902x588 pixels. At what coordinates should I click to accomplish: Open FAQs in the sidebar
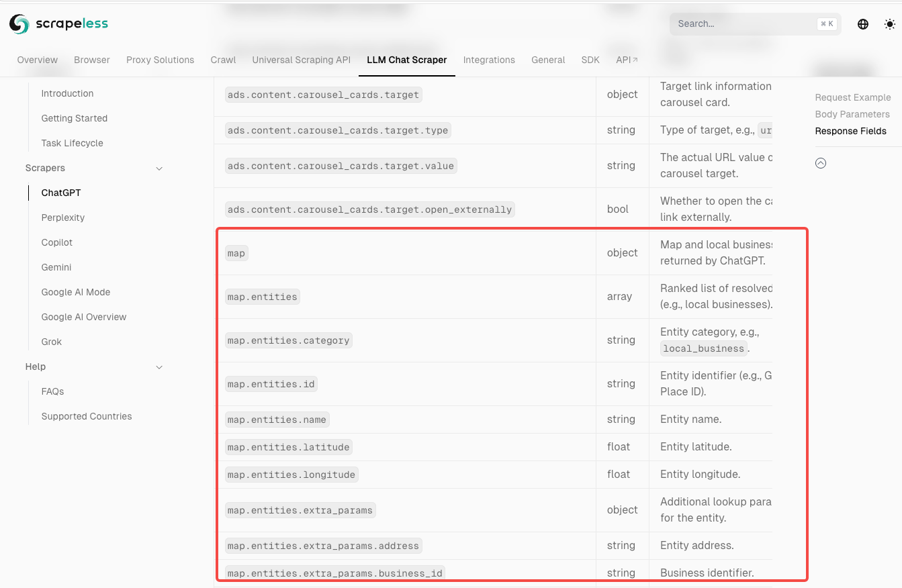(52, 391)
